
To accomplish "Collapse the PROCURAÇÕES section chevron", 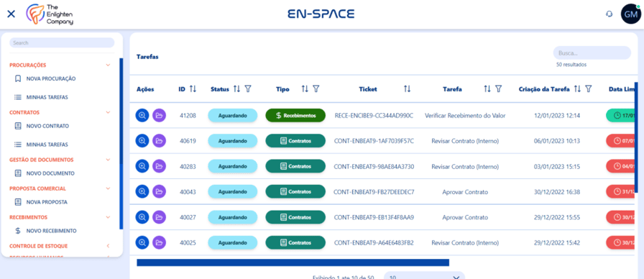I will [x=108, y=65].
